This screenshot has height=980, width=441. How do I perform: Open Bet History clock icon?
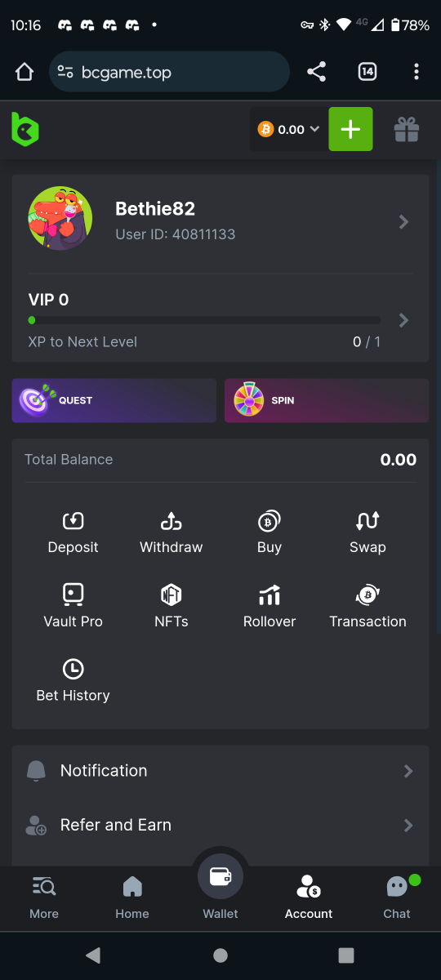click(73, 669)
